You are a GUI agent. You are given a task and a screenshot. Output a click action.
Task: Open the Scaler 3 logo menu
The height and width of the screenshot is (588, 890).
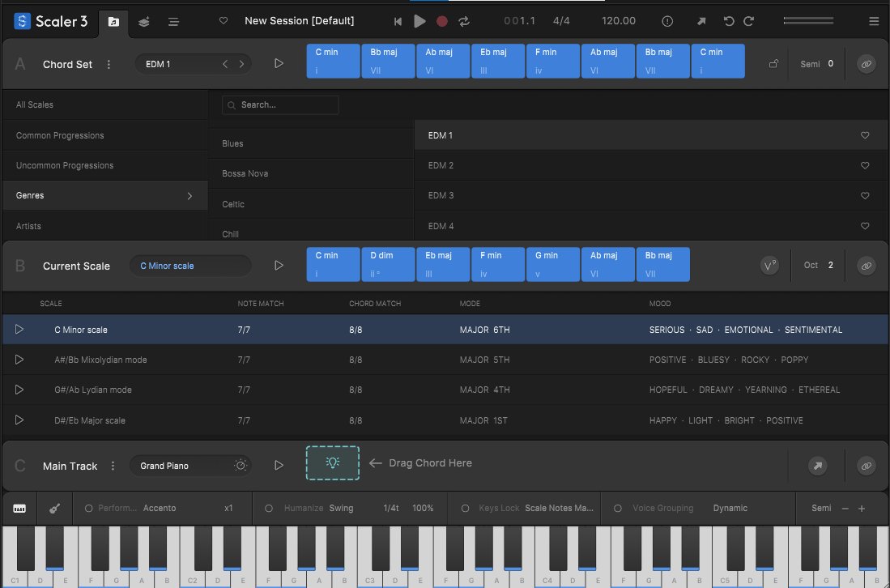click(x=50, y=22)
